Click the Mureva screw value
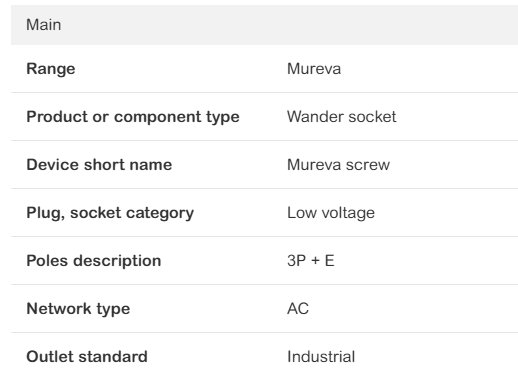The width and height of the screenshot is (518, 375). coord(338,165)
